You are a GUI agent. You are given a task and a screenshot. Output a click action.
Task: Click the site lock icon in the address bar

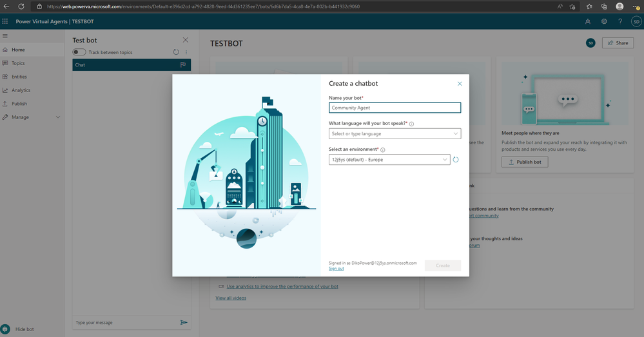coord(39,6)
